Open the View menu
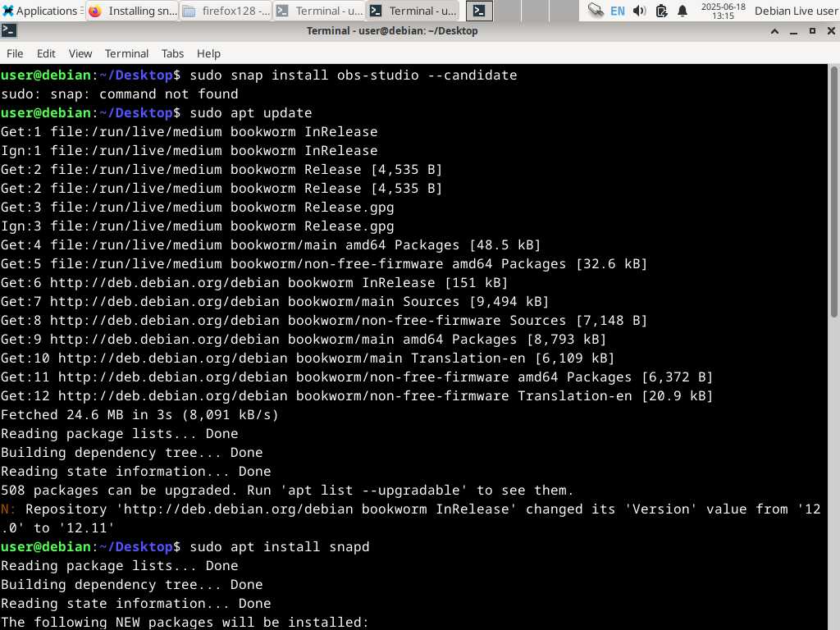 80,53
